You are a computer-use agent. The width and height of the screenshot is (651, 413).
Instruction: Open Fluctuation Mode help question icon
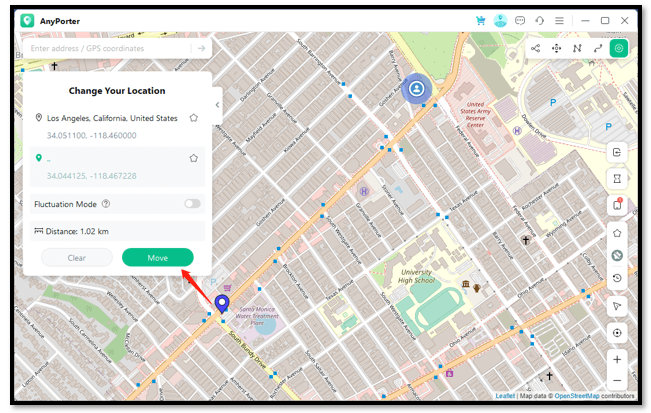[106, 204]
